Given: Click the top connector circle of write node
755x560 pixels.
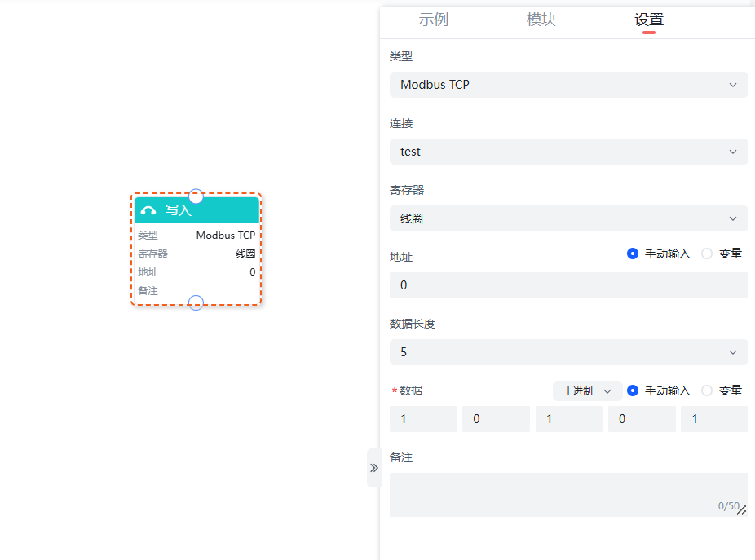Looking at the screenshot, I should [196, 196].
